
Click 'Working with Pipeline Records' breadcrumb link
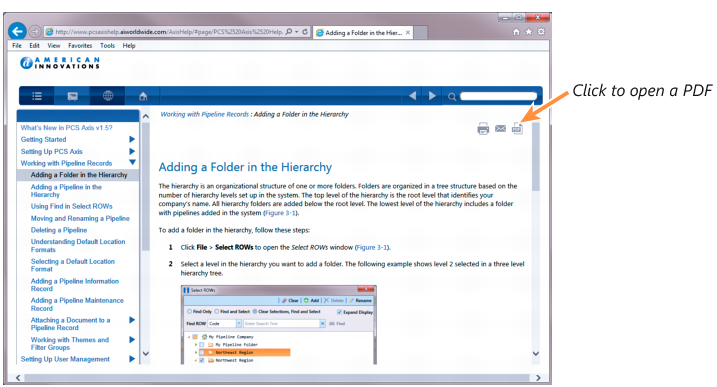point(204,114)
